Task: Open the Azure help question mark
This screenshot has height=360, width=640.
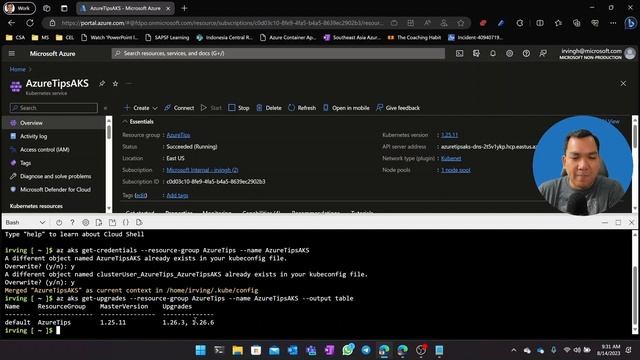Action: tap(526, 53)
